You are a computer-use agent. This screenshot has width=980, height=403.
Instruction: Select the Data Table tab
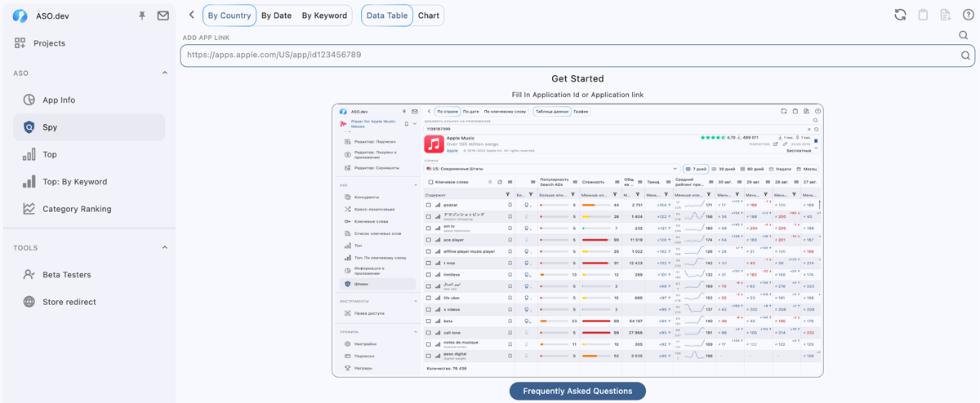pos(387,15)
